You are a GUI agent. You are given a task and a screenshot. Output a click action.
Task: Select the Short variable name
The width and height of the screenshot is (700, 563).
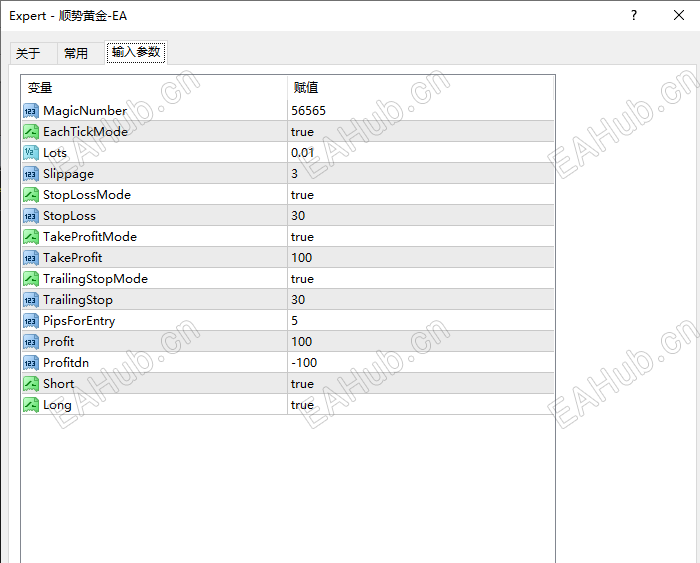pos(58,384)
